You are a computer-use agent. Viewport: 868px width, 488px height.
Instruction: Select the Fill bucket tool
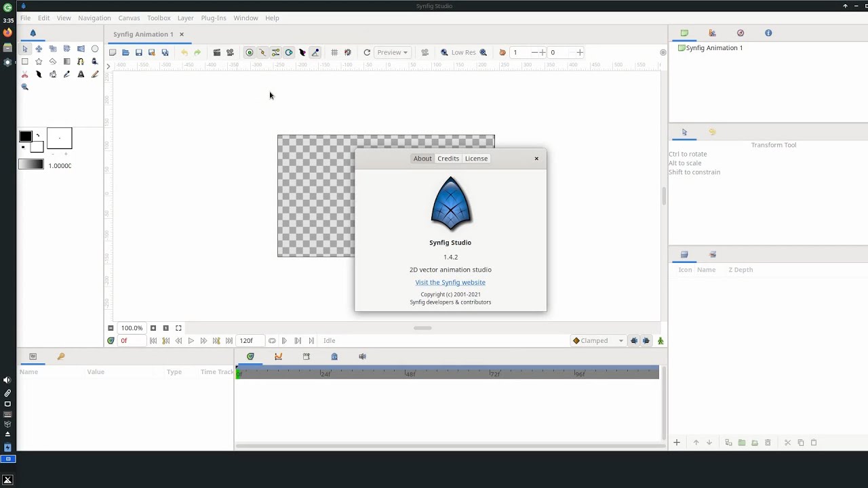tap(94, 62)
